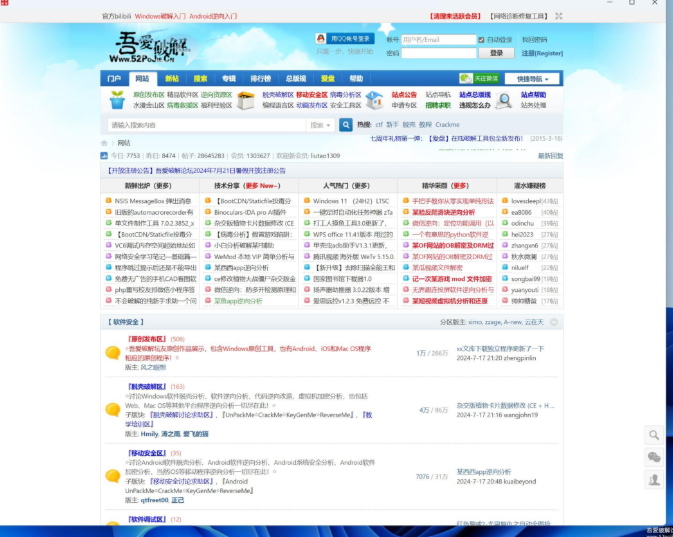Click purple bullet beside WeMod VIP post
Viewport: 673px width, 537px height.
coord(208,256)
